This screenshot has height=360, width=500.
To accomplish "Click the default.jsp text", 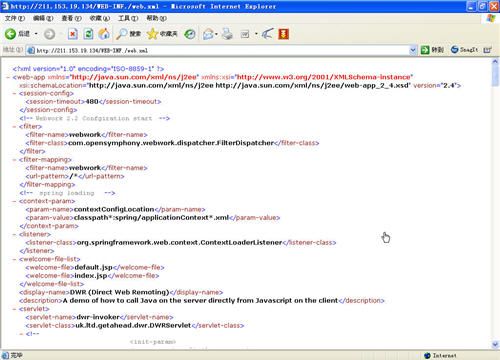I will tap(94, 267).
